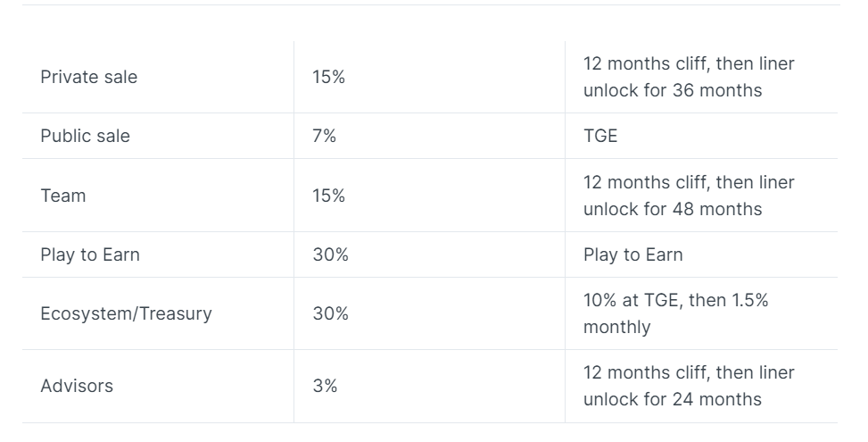Image resolution: width=868 pixels, height=442 pixels.
Task: Select the 7% Public sale allocation
Action: 324,136
